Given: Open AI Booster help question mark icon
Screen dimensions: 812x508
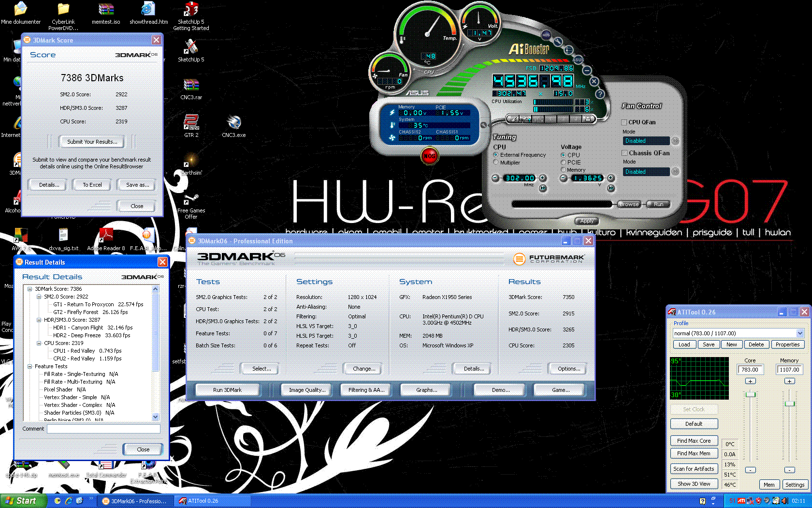Looking at the screenshot, I should [x=600, y=94].
